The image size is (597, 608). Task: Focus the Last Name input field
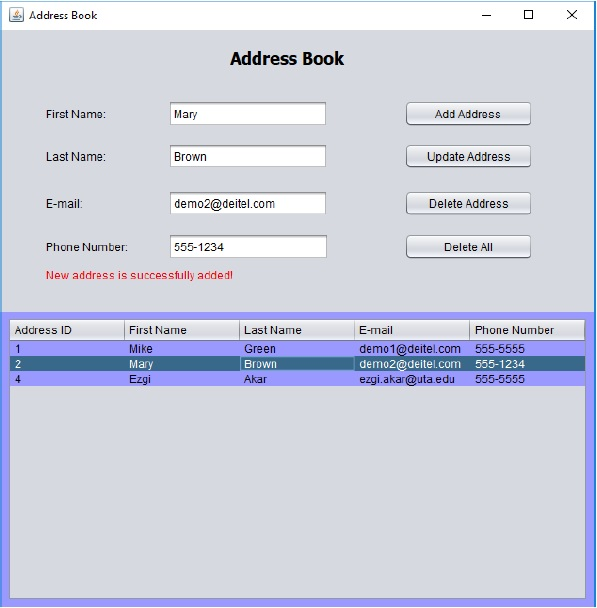pyautogui.click(x=248, y=156)
